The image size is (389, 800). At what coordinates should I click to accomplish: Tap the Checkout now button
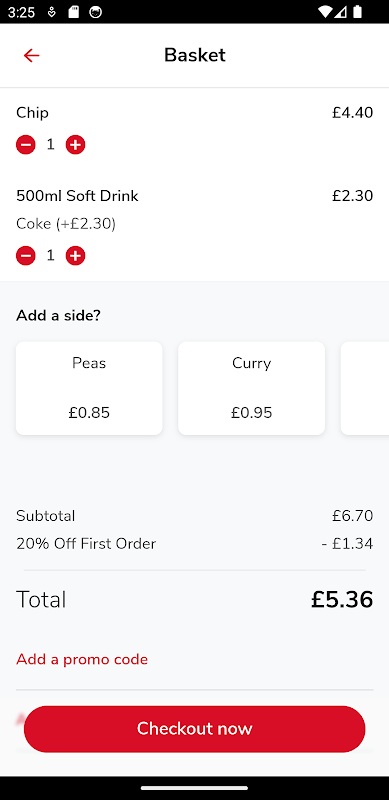pyautogui.click(x=194, y=729)
